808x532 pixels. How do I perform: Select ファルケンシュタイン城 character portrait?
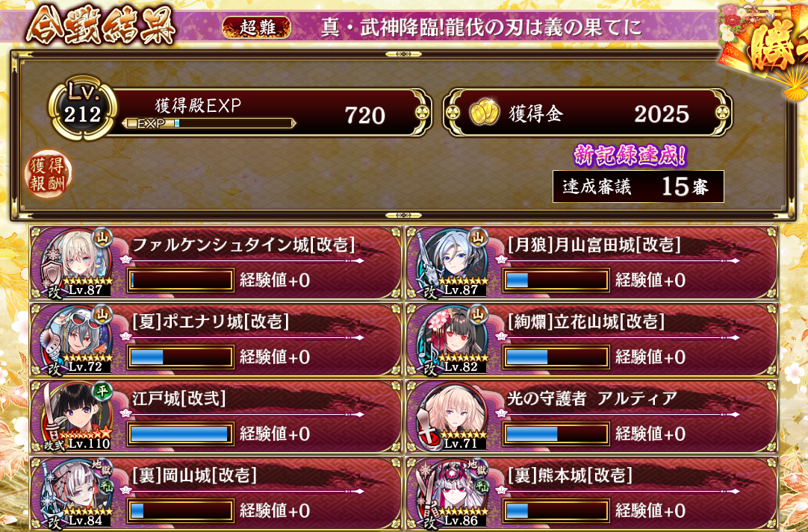[78, 263]
